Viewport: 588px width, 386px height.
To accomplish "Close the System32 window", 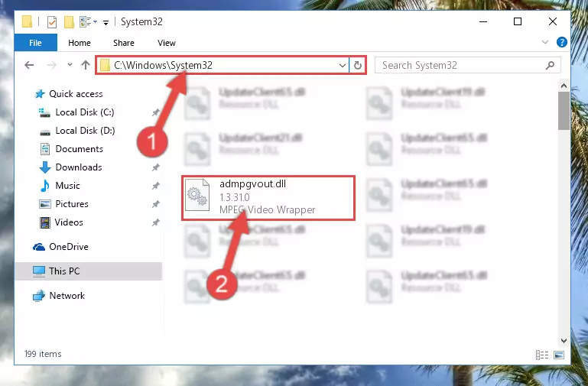I will (552, 21).
